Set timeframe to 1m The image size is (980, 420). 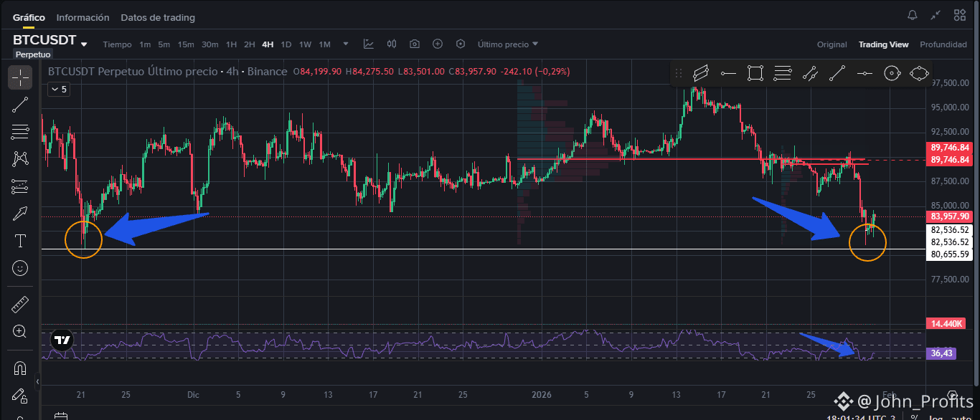point(145,44)
